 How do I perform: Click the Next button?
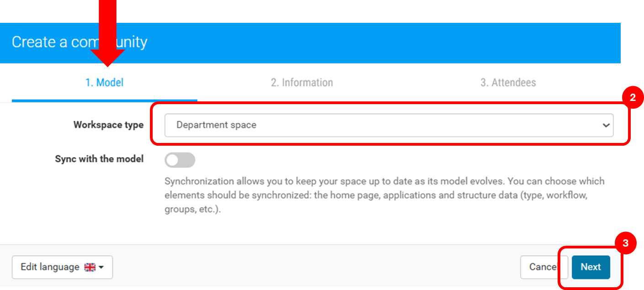pos(591,267)
